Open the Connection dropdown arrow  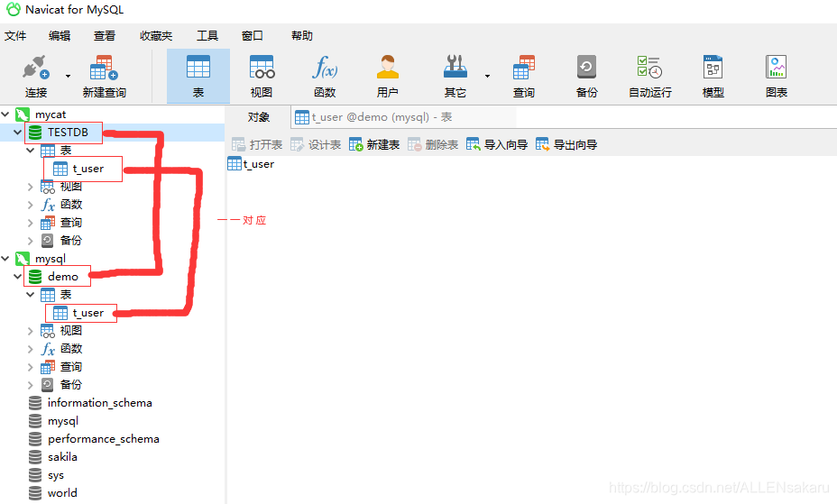(68, 77)
